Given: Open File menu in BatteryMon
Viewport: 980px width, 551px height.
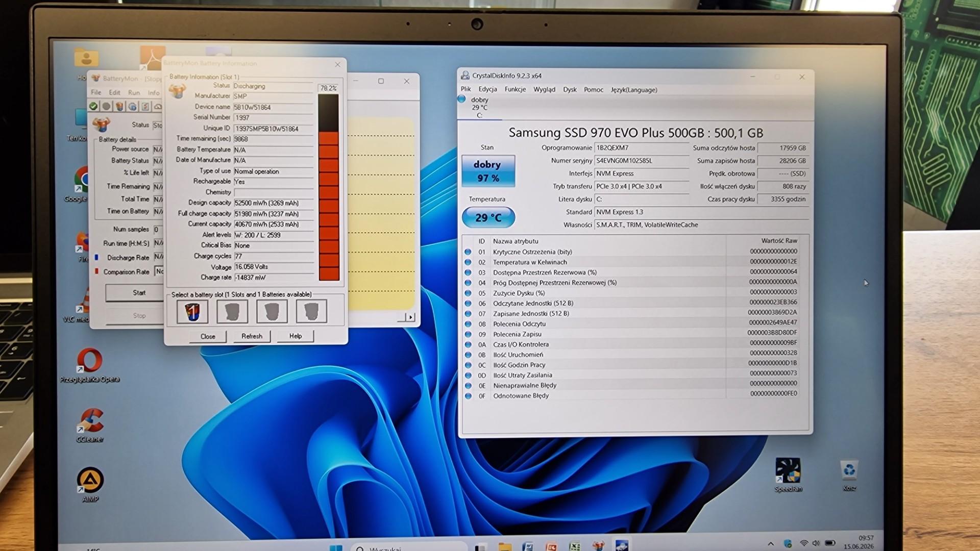Looking at the screenshot, I should [x=96, y=92].
